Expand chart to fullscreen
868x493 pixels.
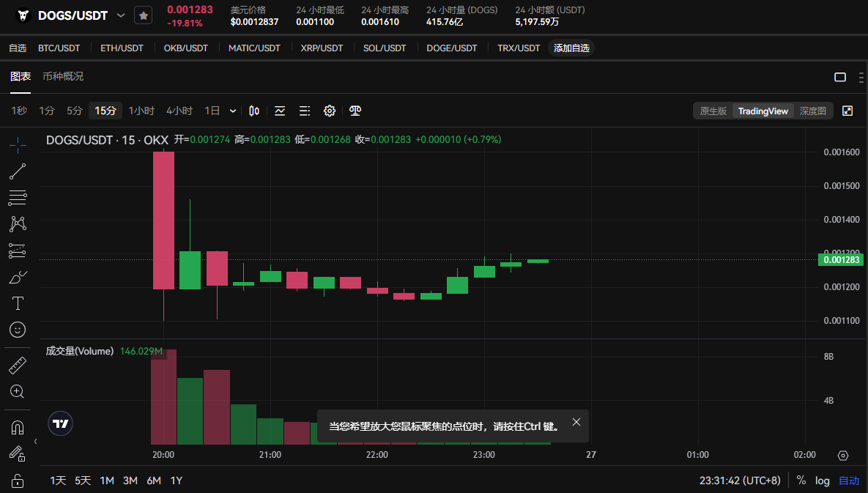847,111
